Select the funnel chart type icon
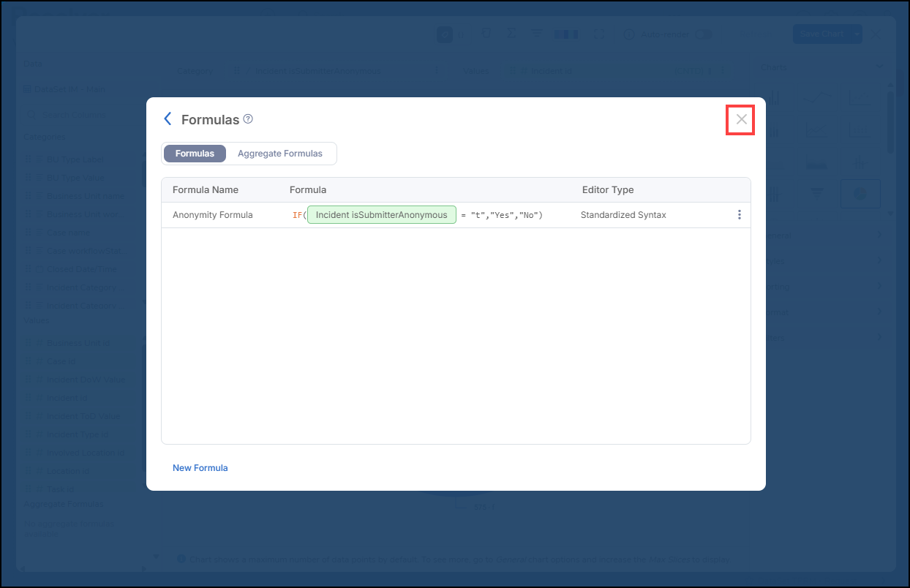910x588 pixels. [x=819, y=194]
